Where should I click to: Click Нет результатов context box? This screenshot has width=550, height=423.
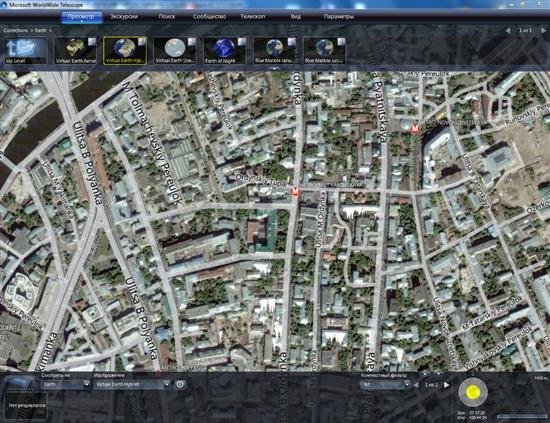tap(26, 405)
